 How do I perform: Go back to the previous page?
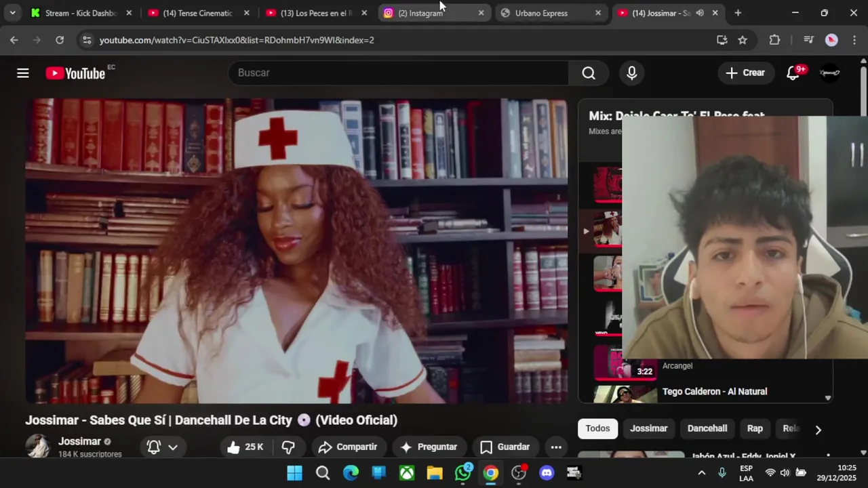[x=14, y=40]
